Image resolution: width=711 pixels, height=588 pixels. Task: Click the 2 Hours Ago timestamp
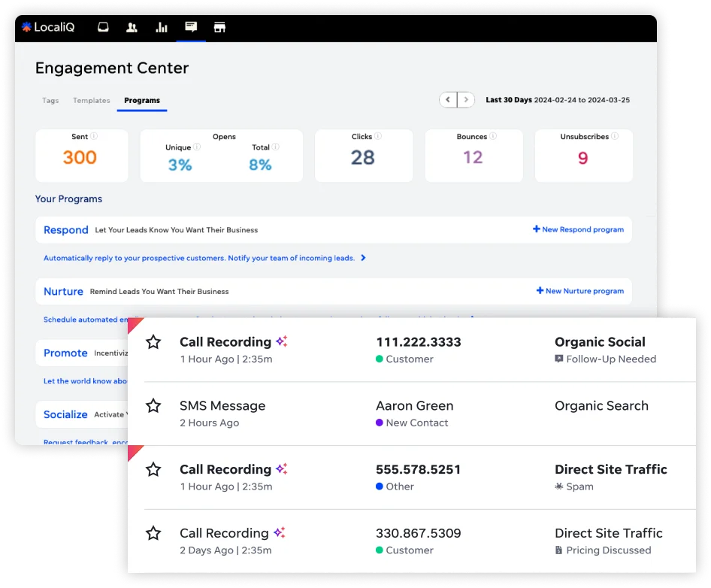(x=210, y=423)
